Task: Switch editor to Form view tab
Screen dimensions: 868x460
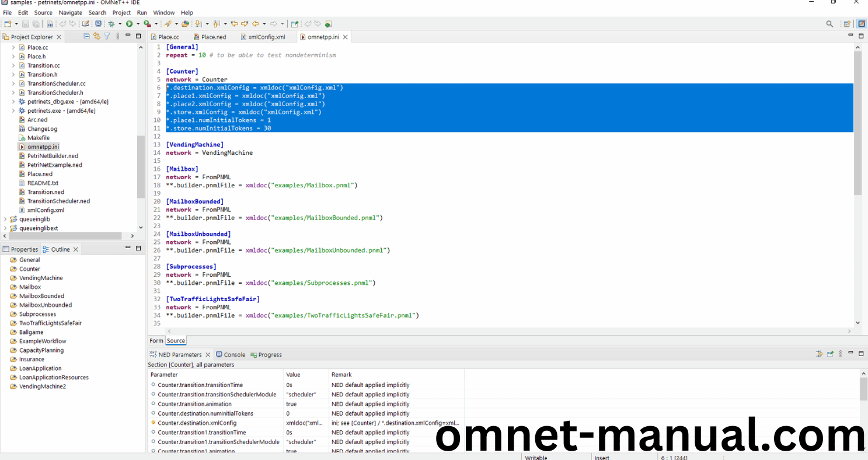Action: point(156,341)
